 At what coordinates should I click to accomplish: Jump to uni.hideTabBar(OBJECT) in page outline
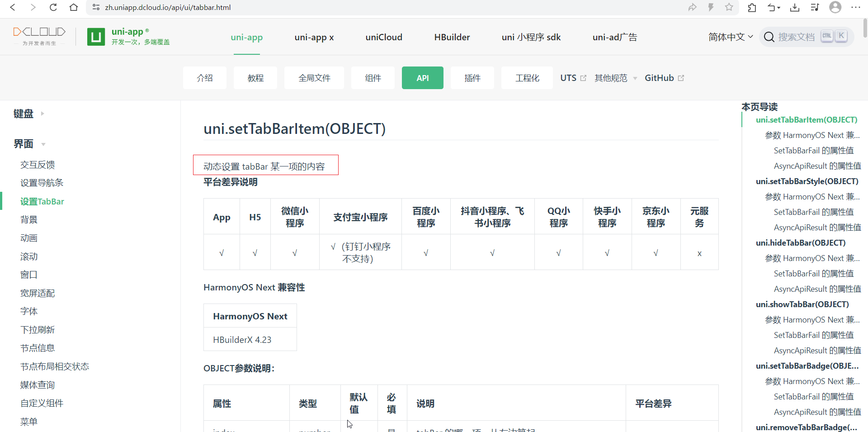(x=801, y=242)
